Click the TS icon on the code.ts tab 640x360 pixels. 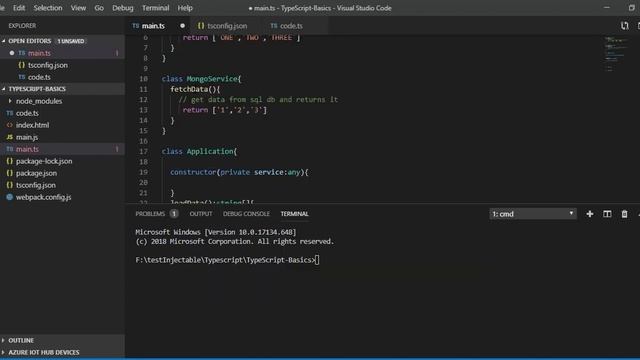(274, 26)
